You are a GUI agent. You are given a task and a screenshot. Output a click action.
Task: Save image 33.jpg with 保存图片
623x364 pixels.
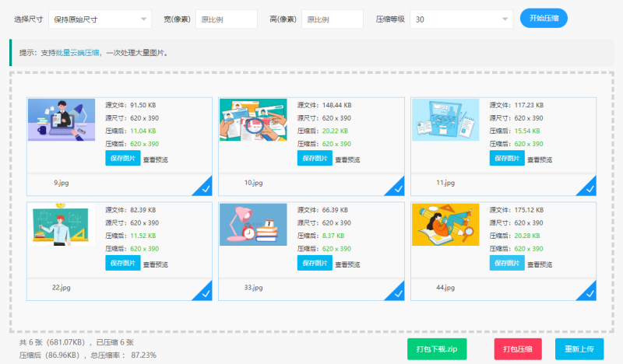click(x=315, y=263)
